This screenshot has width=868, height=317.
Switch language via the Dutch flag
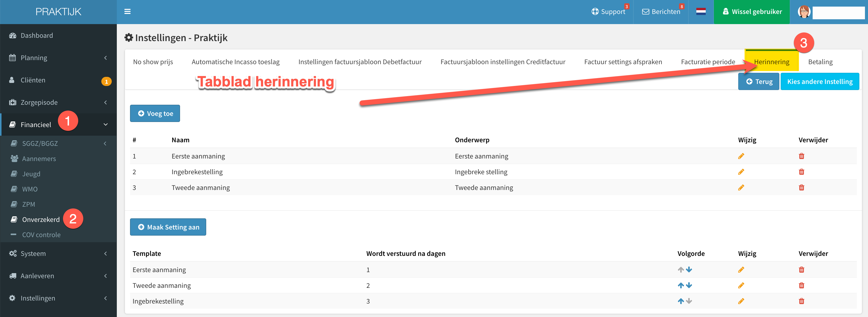(701, 12)
